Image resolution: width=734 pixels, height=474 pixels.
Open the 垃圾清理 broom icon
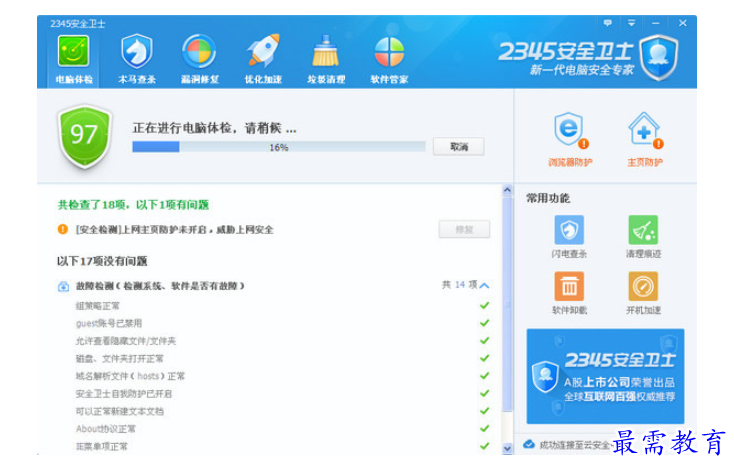click(x=326, y=51)
